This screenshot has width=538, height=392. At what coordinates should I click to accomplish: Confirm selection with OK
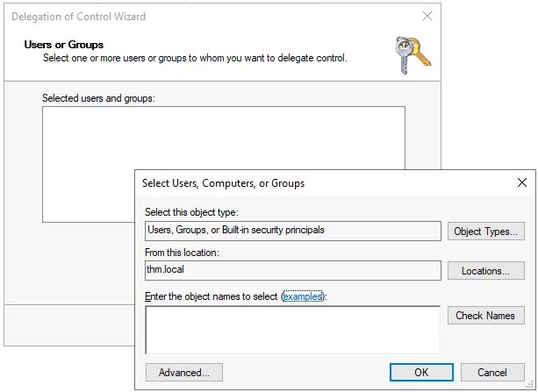pos(421,373)
